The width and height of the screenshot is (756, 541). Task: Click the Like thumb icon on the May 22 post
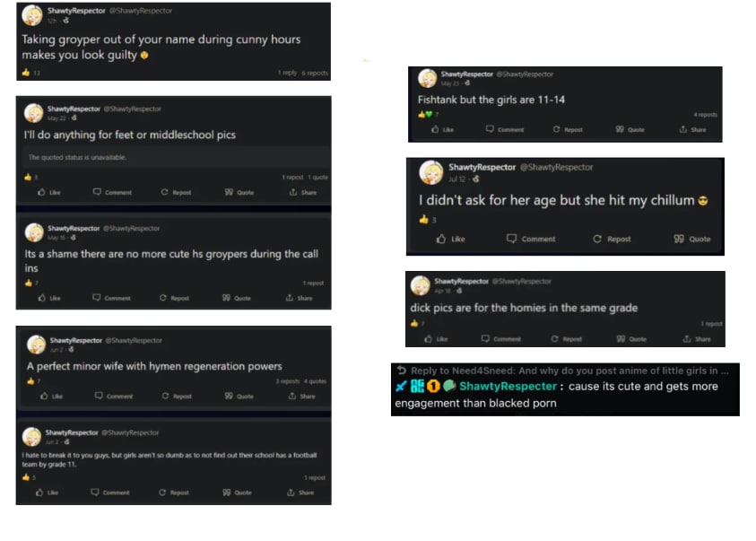click(41, 192)
